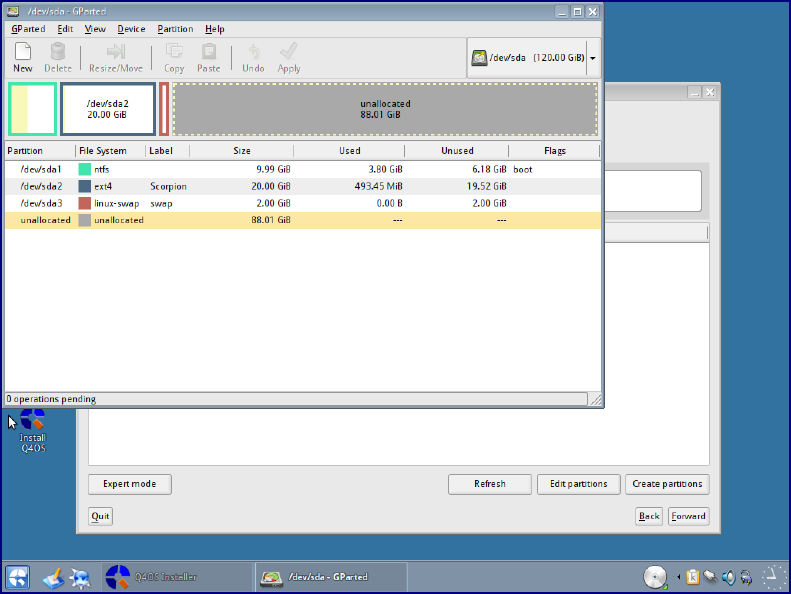Click the linux-swap red color swatch
Viewport: 791px width, 594px height.
tap(84, 203)
